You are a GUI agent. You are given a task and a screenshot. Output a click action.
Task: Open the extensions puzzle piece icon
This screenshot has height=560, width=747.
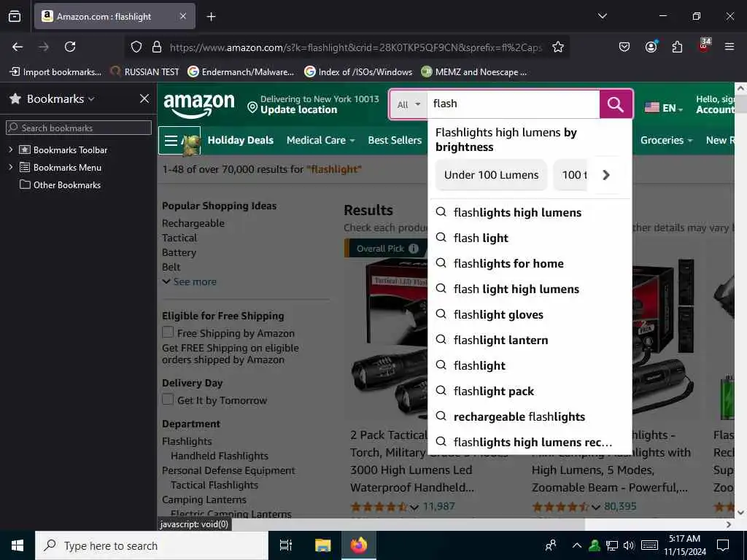tap(677, 47)
